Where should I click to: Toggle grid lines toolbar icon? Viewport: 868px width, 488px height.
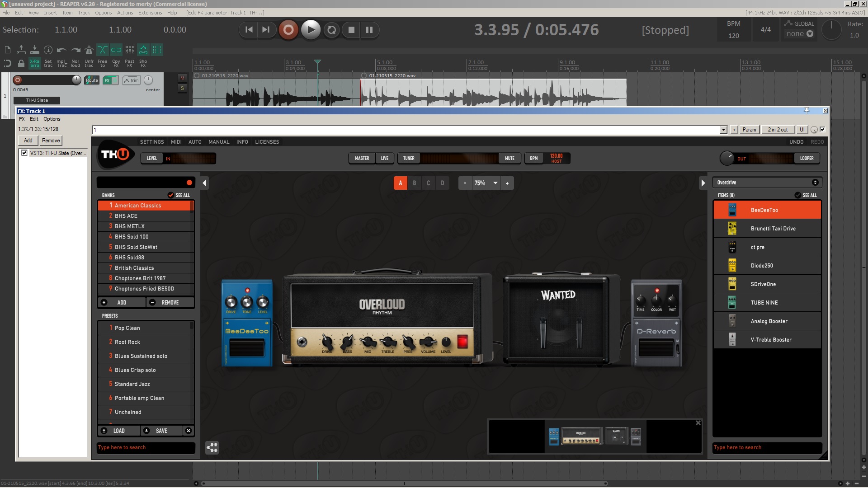157,50
